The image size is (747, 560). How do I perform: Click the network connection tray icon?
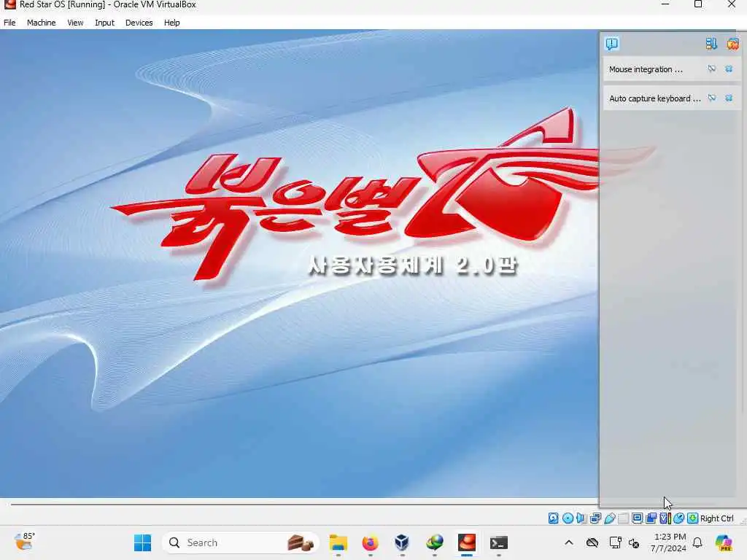(x=615, y=542)
